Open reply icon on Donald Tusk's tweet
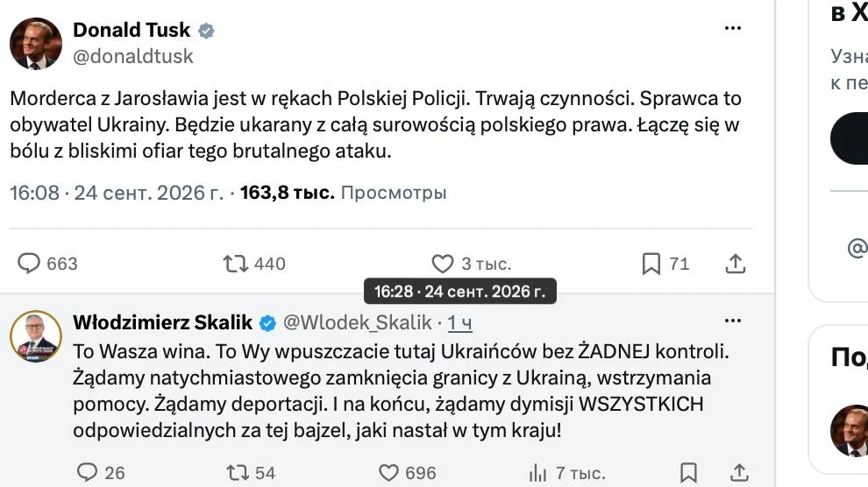This screenshot has height=487, width=868. point(29,264)
